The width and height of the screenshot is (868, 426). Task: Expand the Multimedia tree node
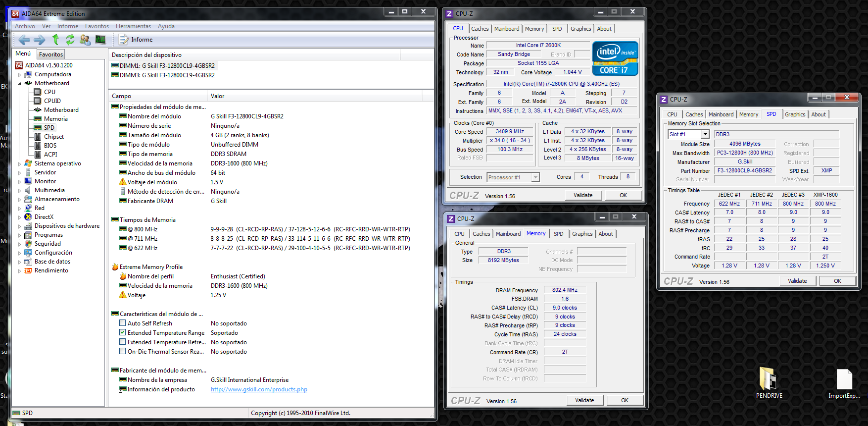click(19, 191)
